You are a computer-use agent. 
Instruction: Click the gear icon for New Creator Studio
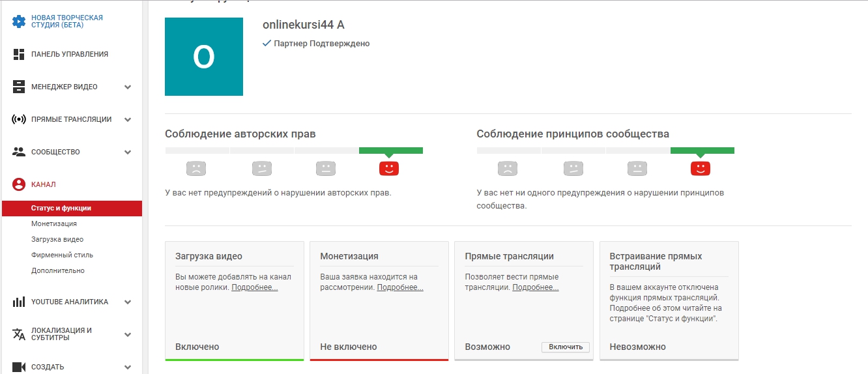(19, 22)
